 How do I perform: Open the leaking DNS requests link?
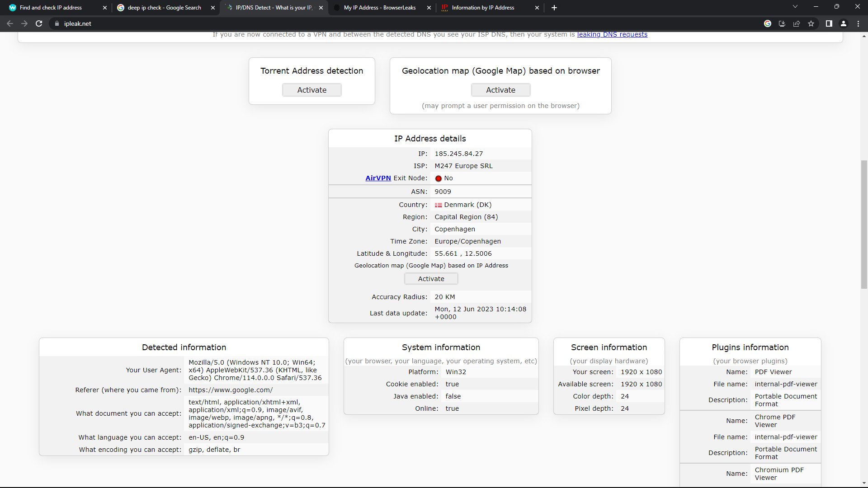612,35
